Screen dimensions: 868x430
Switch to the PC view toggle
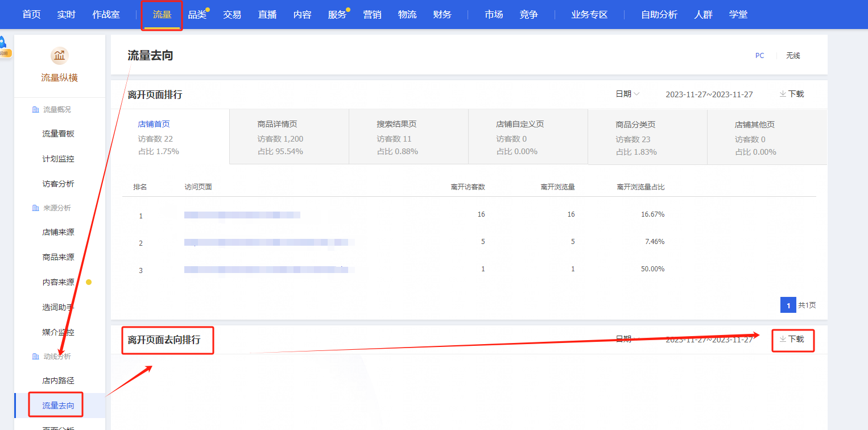[x=759, y=56]
